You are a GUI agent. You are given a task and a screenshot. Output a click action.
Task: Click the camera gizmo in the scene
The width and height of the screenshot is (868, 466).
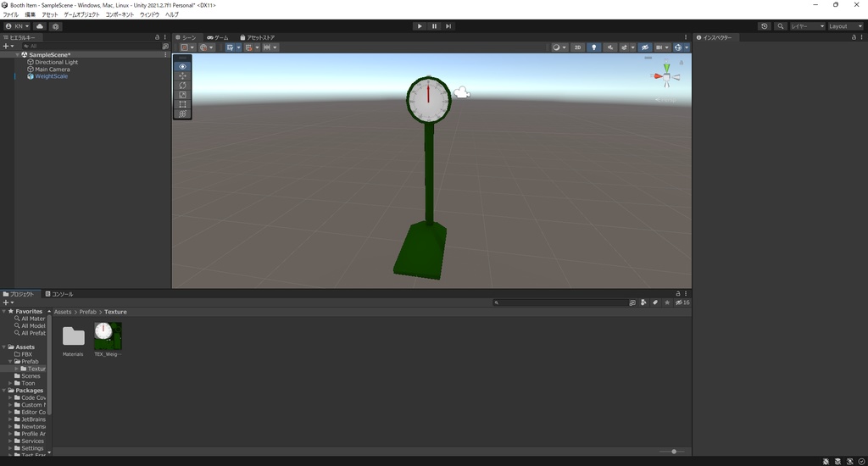point(462,93)
